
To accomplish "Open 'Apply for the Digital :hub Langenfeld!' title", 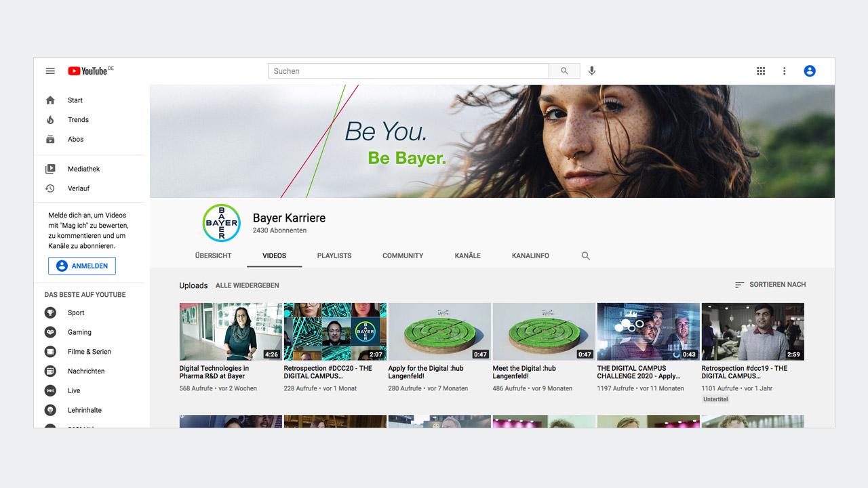I will [x=426, y=372].
